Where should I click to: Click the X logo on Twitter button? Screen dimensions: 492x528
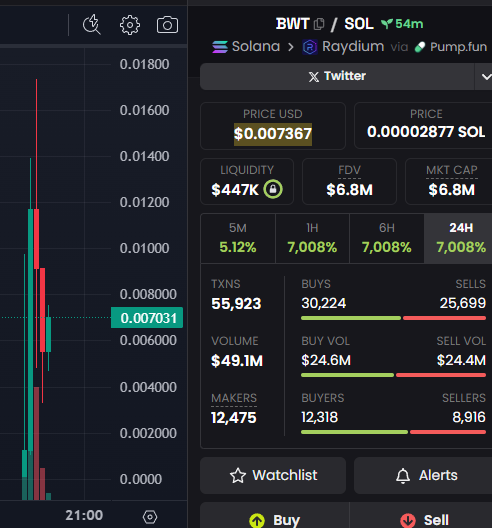point(314,77)
